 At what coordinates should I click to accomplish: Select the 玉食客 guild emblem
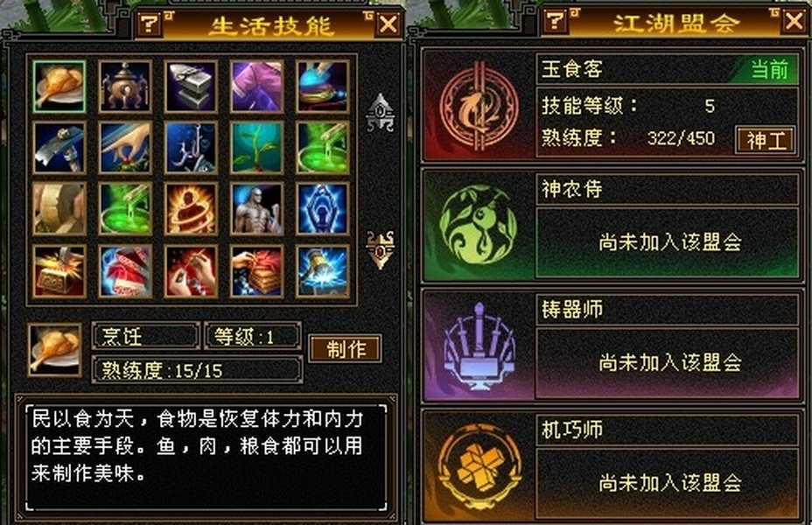pyautogui.click(x=479, y=106)
